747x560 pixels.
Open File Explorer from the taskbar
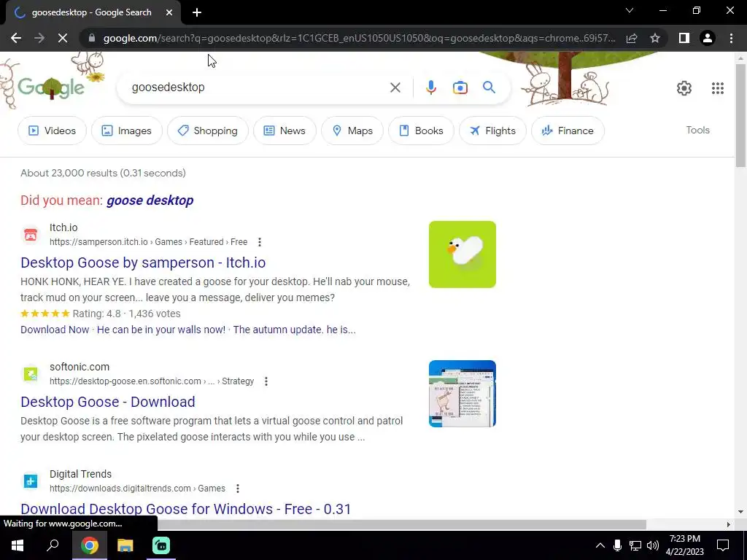125,545
